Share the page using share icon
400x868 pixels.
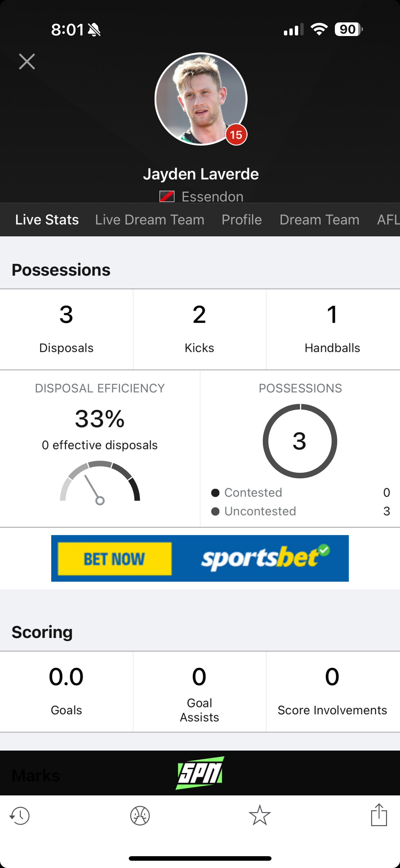point(379,815)
